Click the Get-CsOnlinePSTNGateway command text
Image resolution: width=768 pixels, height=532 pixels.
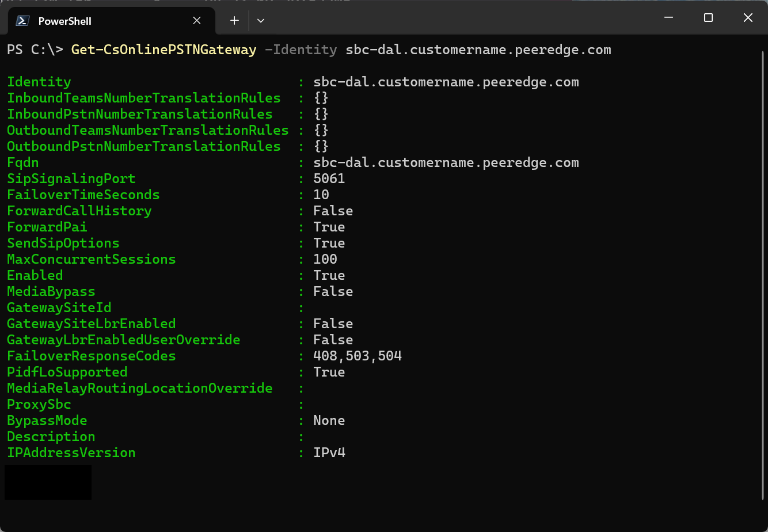(164, 50)
